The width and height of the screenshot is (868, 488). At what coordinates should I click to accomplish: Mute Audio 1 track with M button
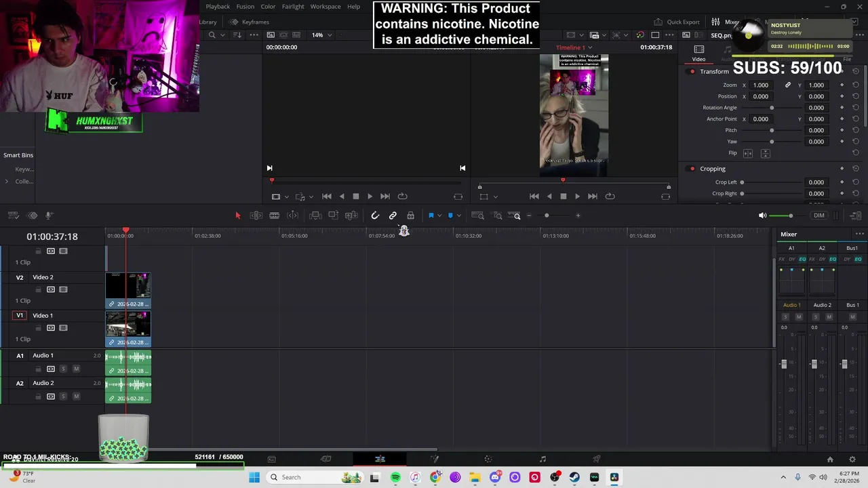click(x=76, y=369)
